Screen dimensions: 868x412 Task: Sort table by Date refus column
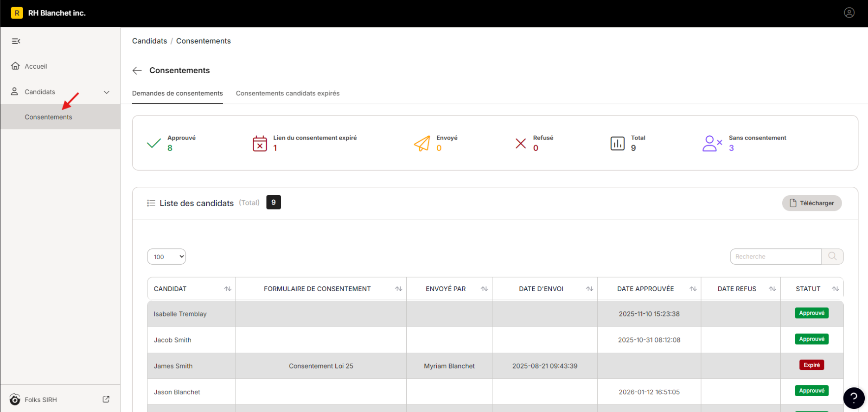pos(772,289)
